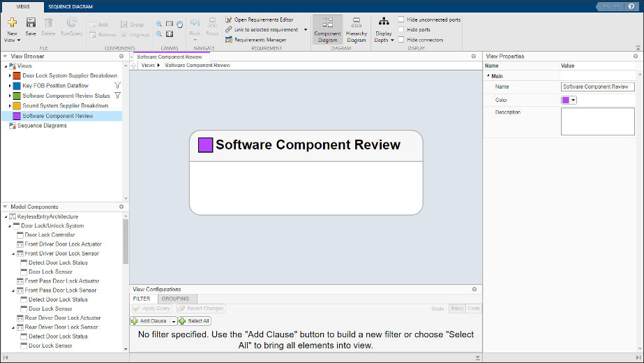Open the Color picker dropdown
The width and height of the screenshot is (644, 363).
pos(573,100)
